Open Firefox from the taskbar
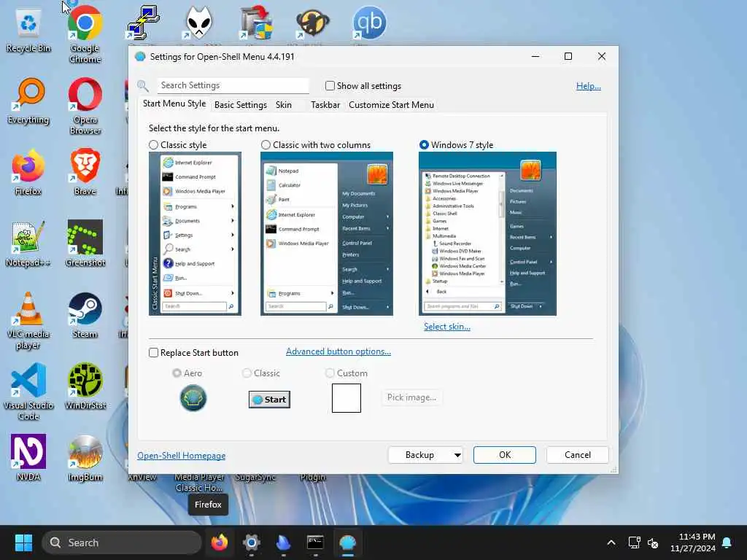Image resolution: width=747 pixels, height=560 pixels. click(x=220, y=542)
